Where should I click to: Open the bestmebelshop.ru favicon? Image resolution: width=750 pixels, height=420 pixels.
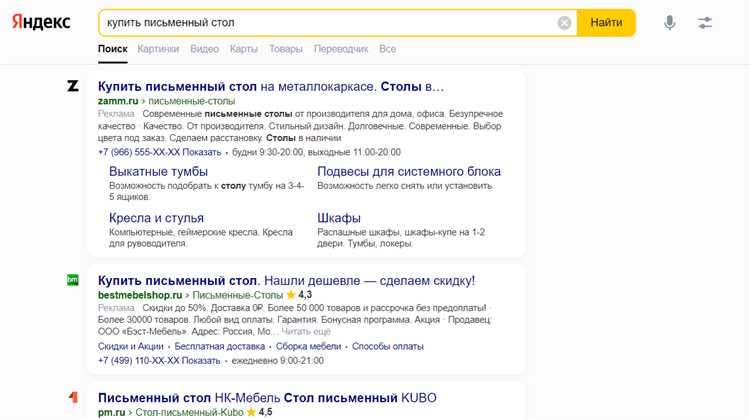73,280
